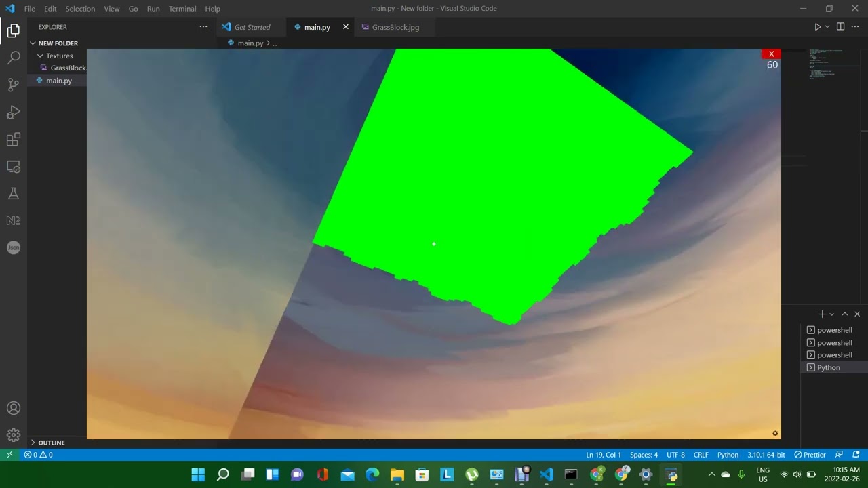Open the new terminal plus dropdown arrow
868x488 pixels.
(832, 314)
